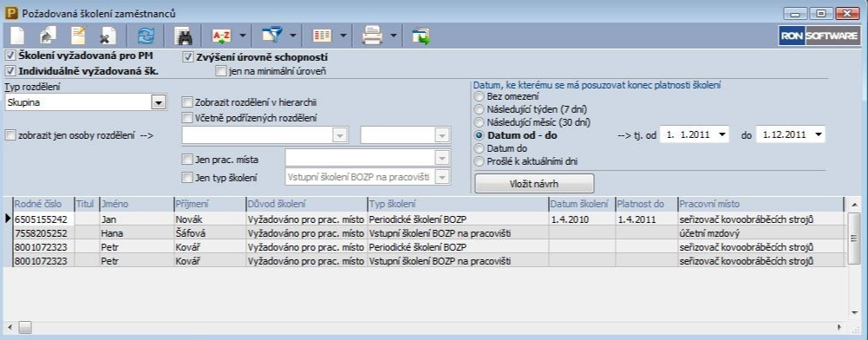
Task: Select Prošlé k aktuálními dni option
Action: [x=480, y=161]
